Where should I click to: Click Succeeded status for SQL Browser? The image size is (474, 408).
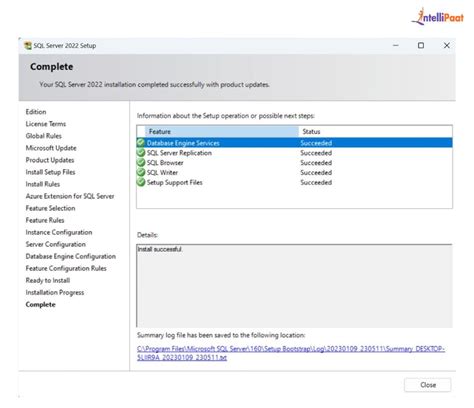tap(316, 162)
